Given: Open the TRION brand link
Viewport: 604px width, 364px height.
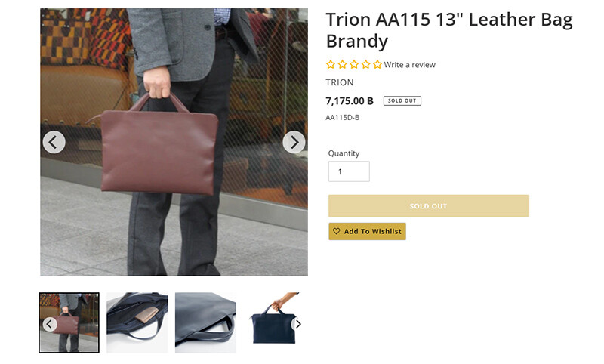Looking at the screenshot, I should (x=339, y=82).
